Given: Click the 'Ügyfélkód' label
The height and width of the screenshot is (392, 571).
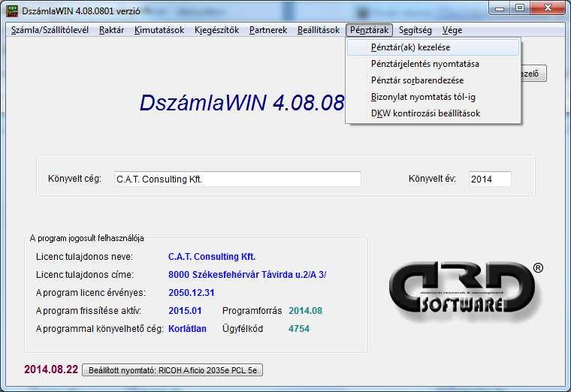Looking at the screenshot, I should tap(243, 329).
